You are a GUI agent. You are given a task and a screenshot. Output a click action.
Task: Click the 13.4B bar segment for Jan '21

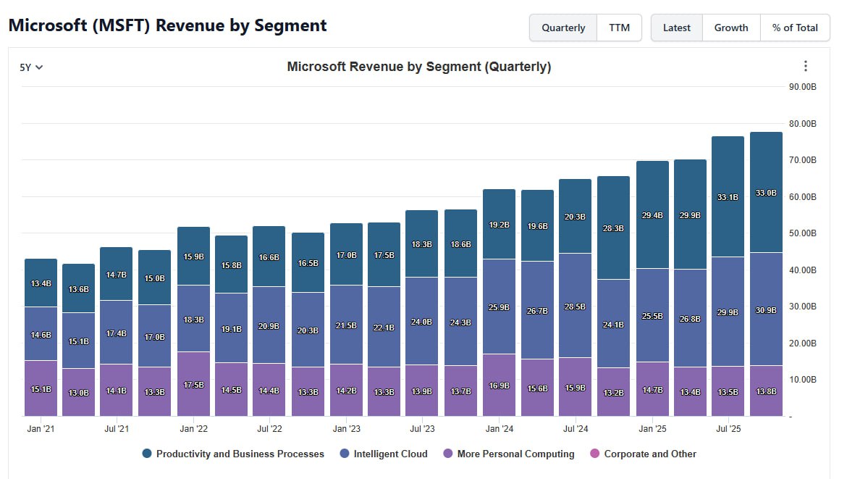click(x=41, y=283)
